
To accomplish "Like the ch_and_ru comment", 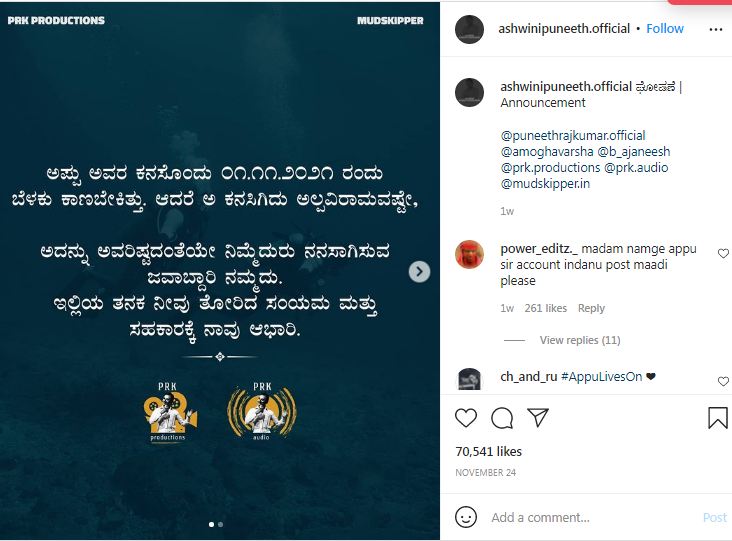I will coord(723,381).
